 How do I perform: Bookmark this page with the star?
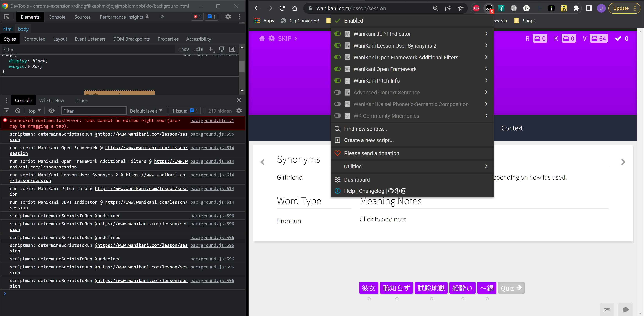(x=461, y=8)
